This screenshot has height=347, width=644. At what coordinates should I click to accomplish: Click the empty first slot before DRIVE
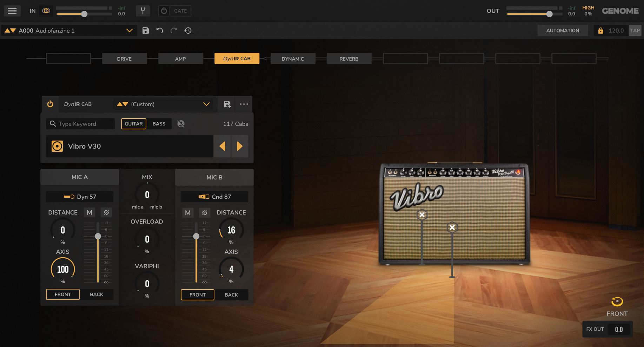click(x=68, y=59)
